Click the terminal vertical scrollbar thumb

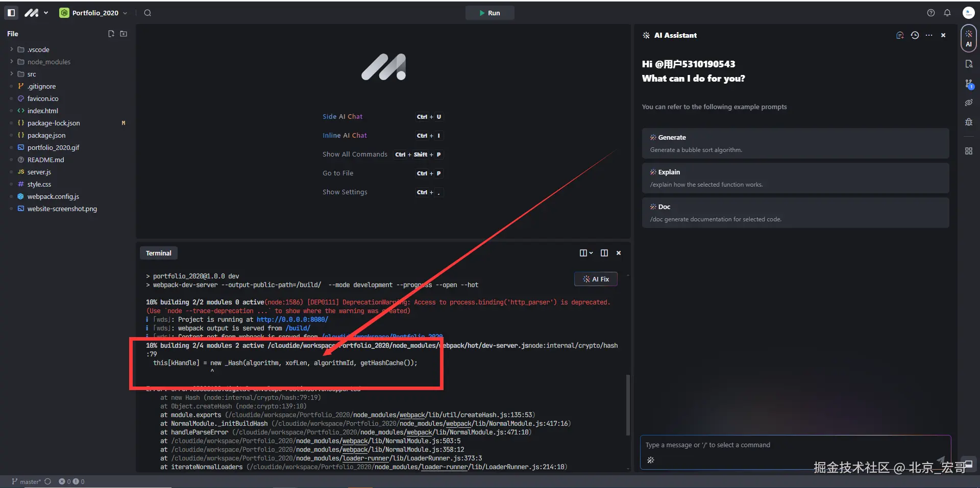click(628, 405)
